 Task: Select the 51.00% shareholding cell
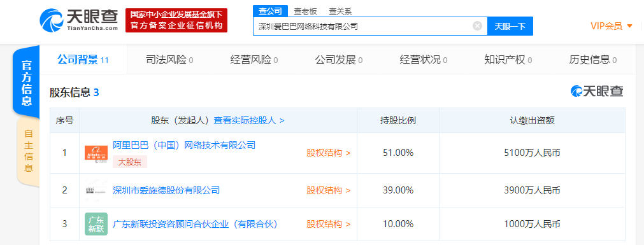[x=397, y=153]
